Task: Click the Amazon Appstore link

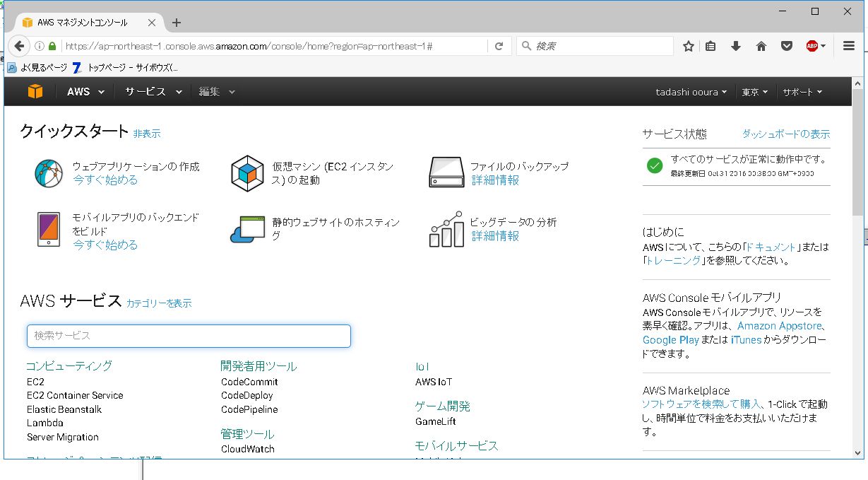Action: coord(780,326)
